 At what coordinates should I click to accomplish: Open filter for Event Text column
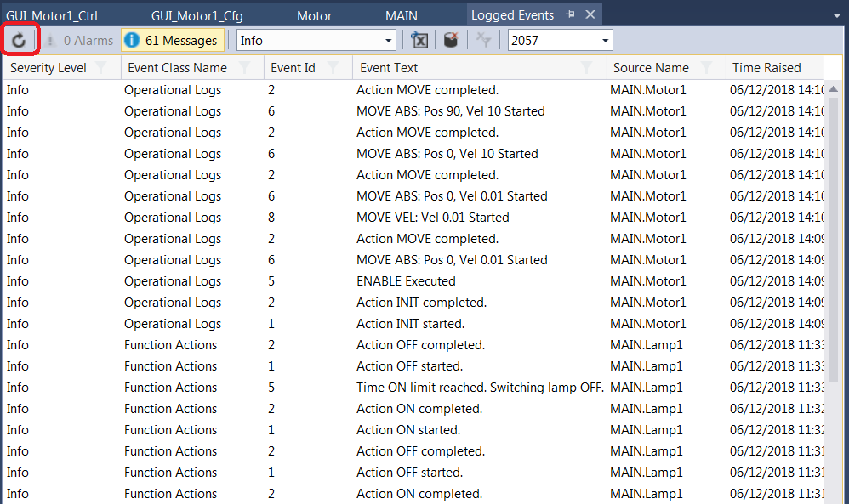tap(586, 68)
